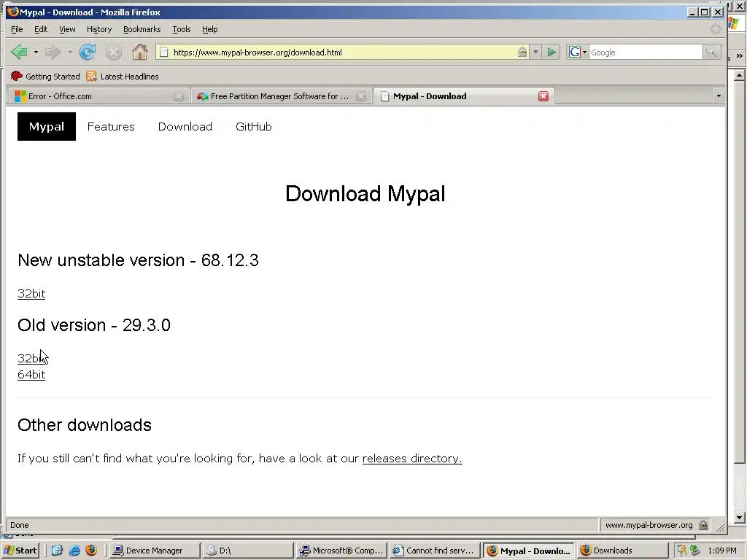Click the address bar URL field
Screen dimensions: 747x560
343,52
